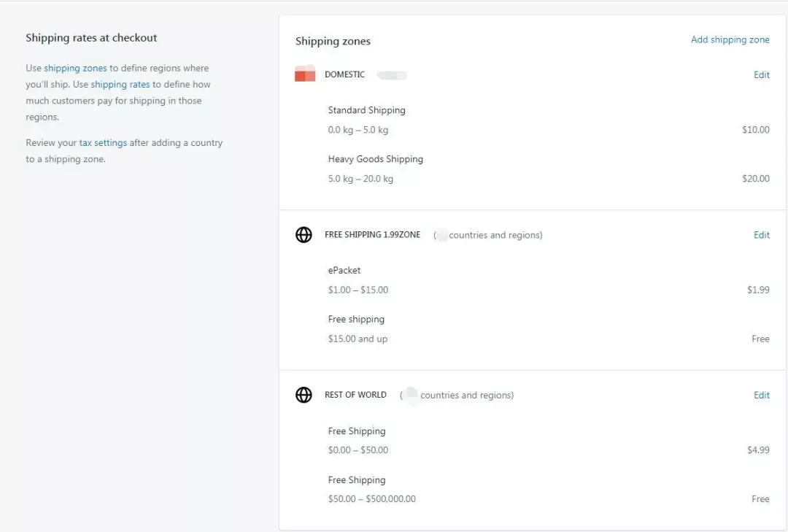Open the shipping rates help link
This screenshot has width=788, height=532.
tap(120, 85)
